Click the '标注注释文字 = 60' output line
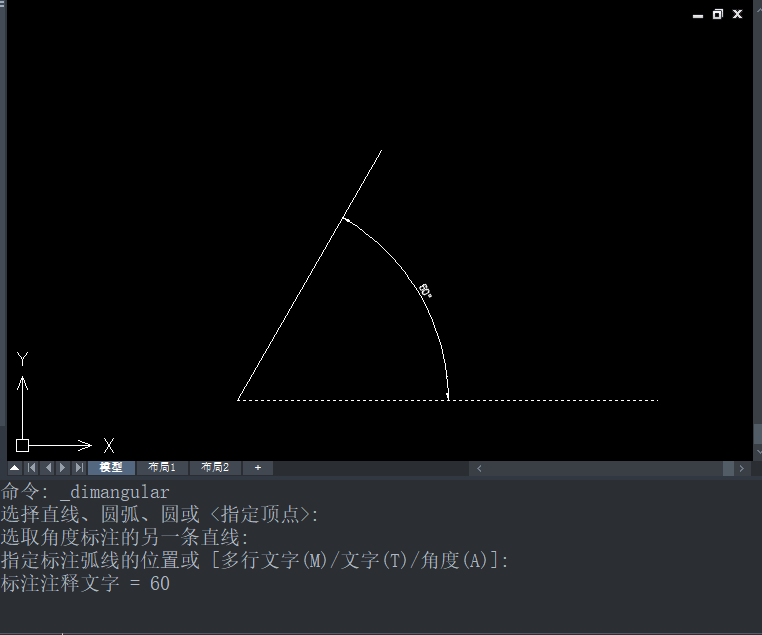The height and width of the screenshot is (635, 762). [85, 584]
